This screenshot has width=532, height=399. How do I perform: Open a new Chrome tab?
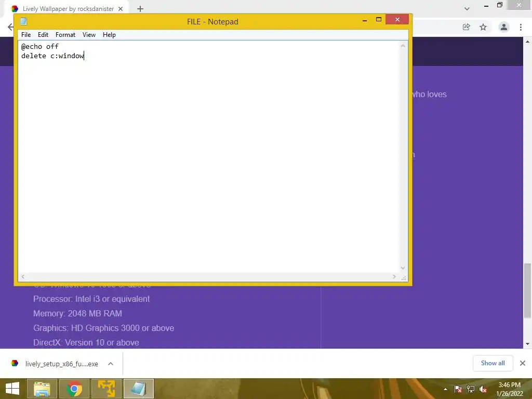[x=140, y=9]
